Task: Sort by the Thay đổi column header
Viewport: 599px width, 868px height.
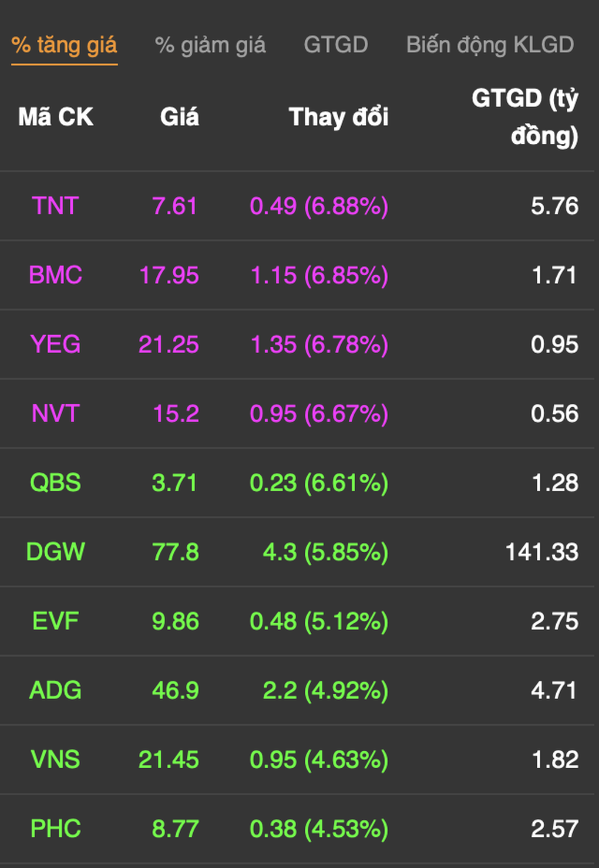Action: [338, 117]
